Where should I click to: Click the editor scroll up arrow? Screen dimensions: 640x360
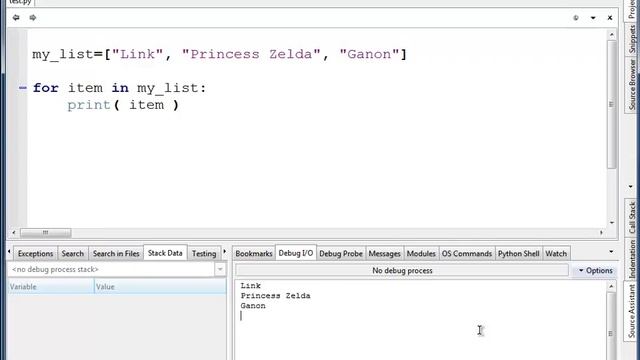click(611, 35)
